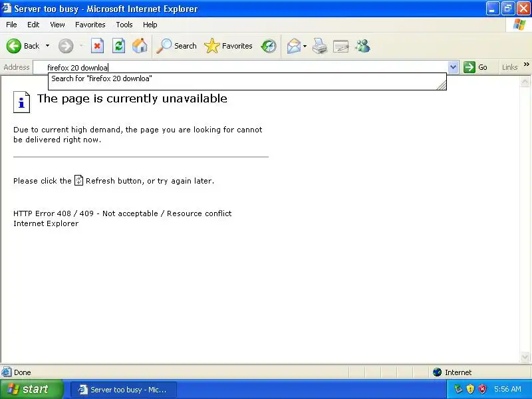Image resolution: width=532 pixels, height=399 pixels.
Task: Open the Back history dropdown arrow
Action: (47, 46)
